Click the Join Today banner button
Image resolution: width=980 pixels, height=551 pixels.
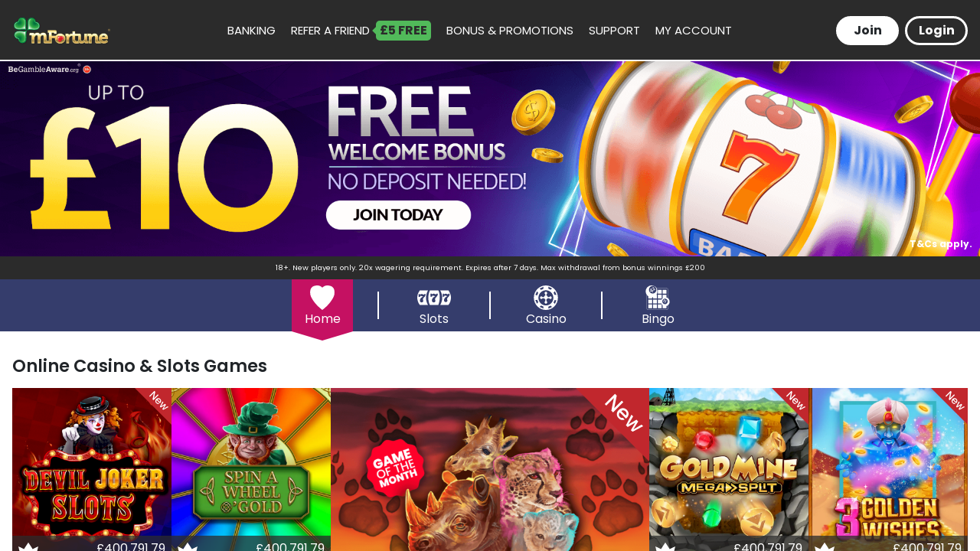398,215
